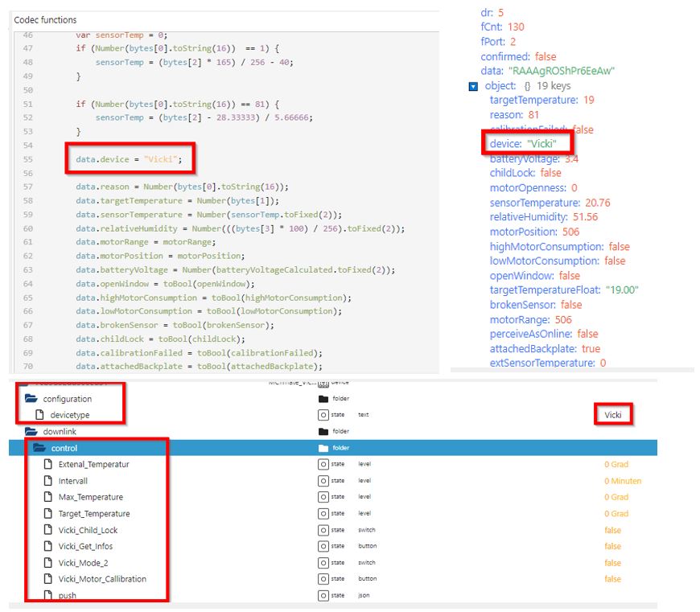Click code line data.device = "Vicki"
The image size is (700, 612).
point(129,159)
